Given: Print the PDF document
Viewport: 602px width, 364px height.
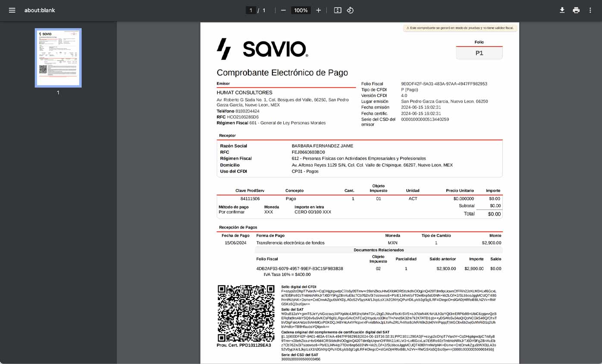Looking at the screenshot, I should [x=576, y=10].
